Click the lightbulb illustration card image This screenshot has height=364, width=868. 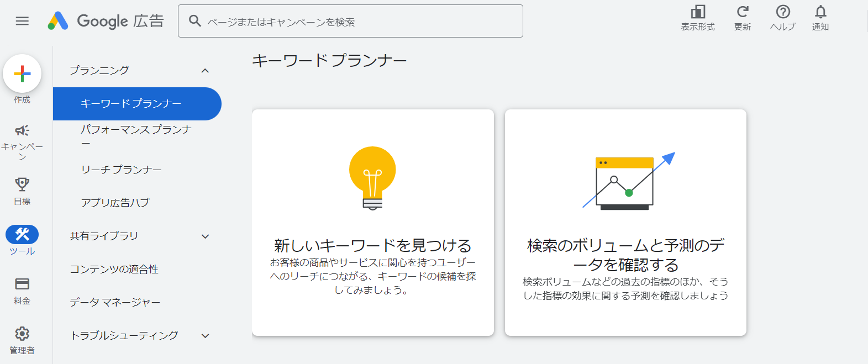pos(372,178)
